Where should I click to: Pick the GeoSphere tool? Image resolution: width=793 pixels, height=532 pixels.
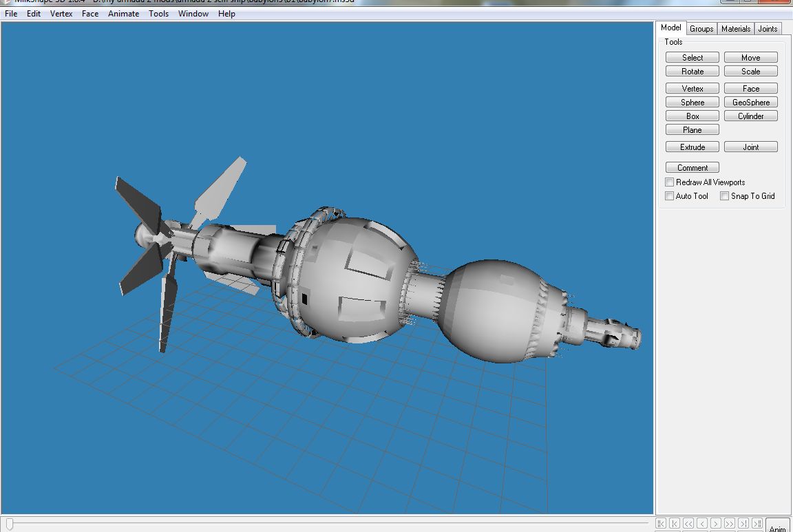pyautogui.click(x=751, y=102)
